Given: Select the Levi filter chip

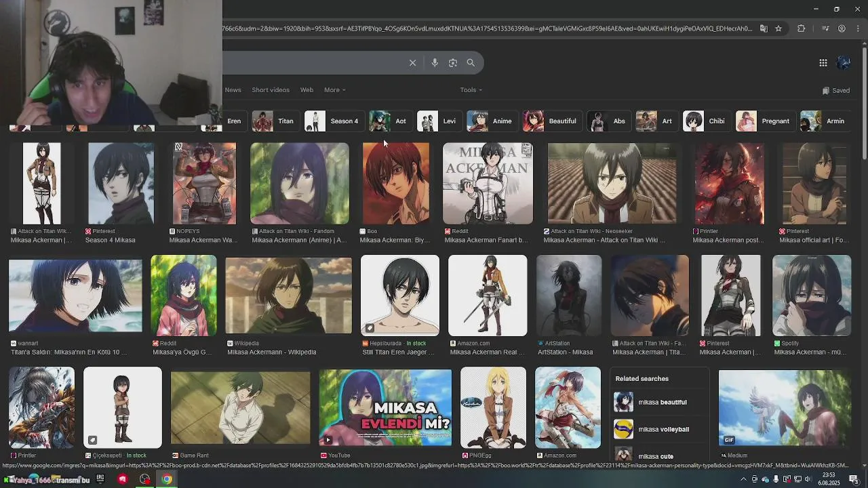Looking at the screenshot, I should click(438, 121).
